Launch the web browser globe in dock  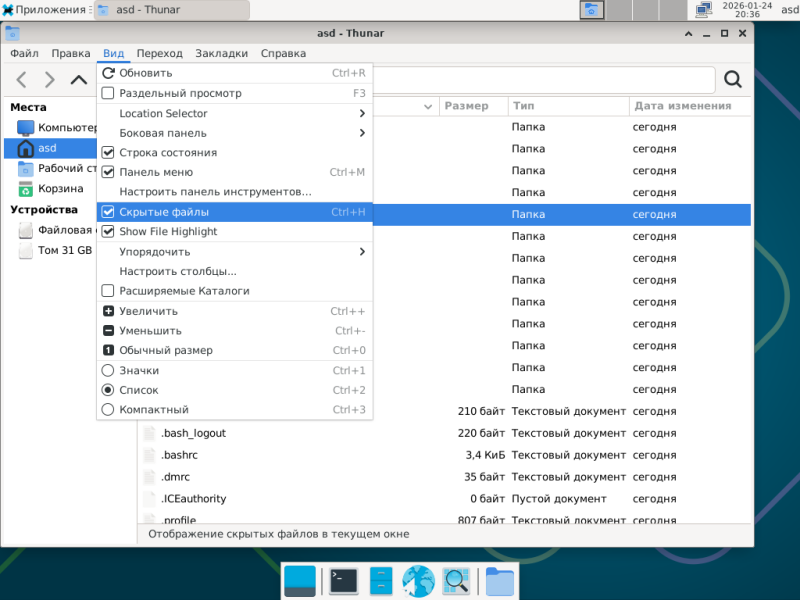(x=418, y=581)
